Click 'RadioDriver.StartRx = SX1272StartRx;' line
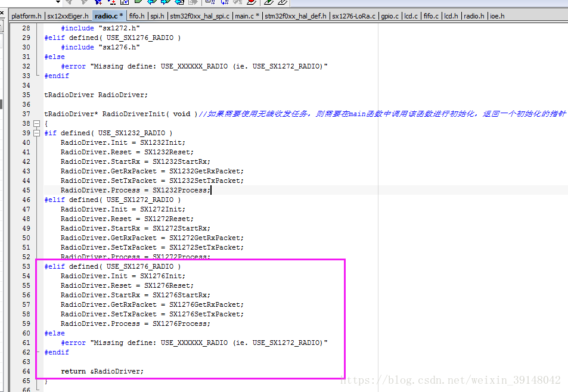568x392 pixels. [135, 228]
